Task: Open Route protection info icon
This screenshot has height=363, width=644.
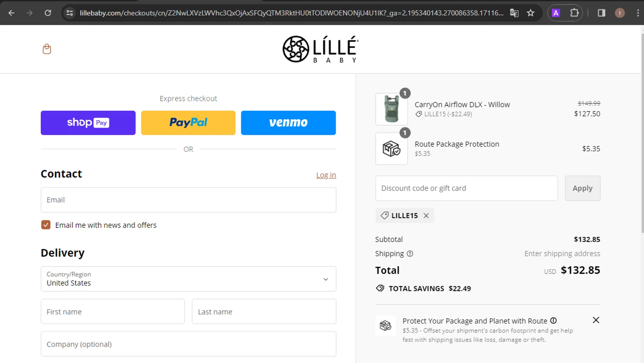Action: click(x=553, y=321)
